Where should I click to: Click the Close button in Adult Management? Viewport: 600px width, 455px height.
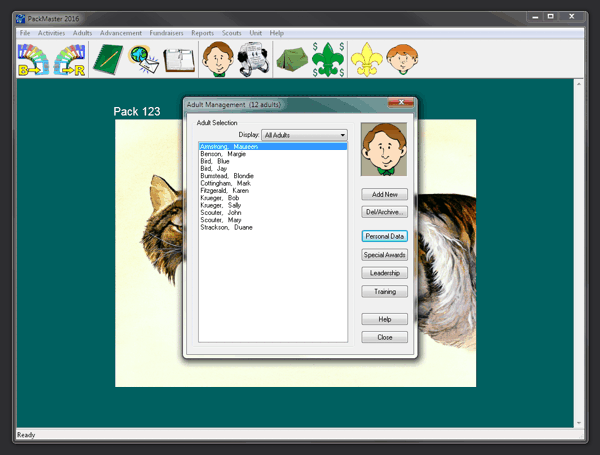point(385,337)
